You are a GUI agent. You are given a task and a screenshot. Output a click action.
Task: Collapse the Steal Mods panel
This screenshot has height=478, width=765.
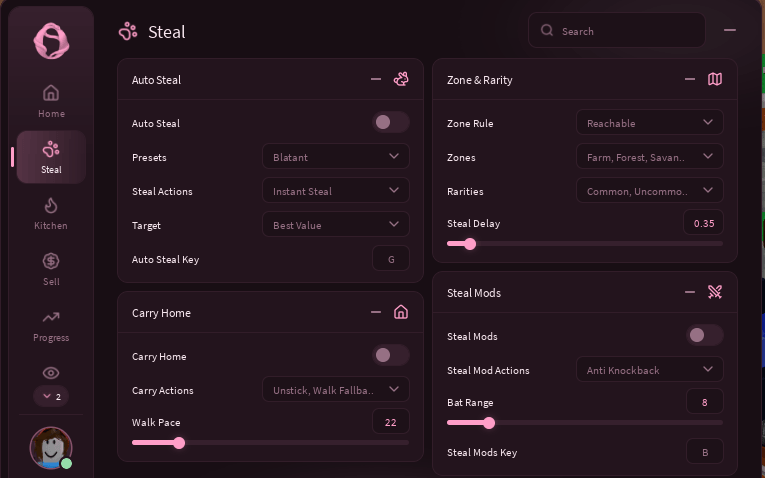[x=690, y=292]
